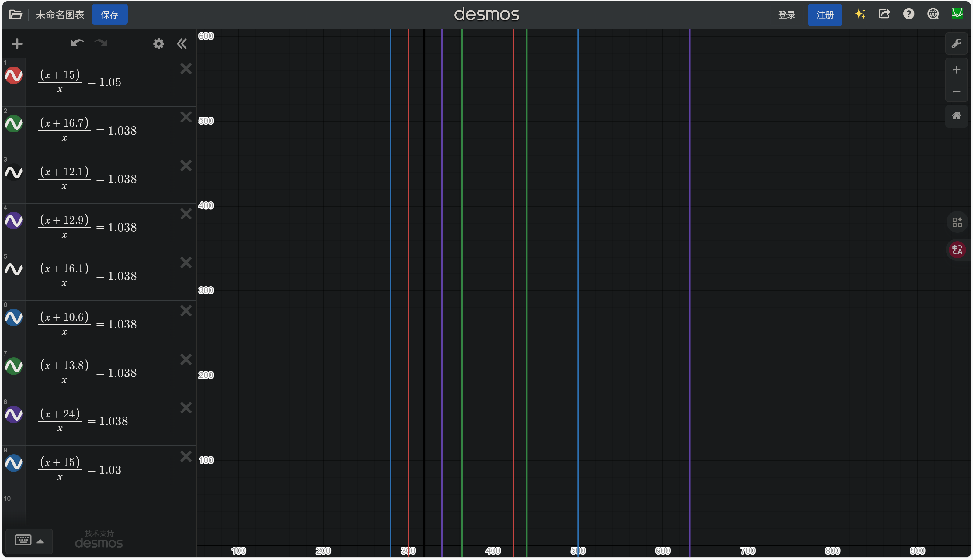This screenshot has height=560, width=973.
Task: Undo the last expression edit
Action: (x=77, y=43)
